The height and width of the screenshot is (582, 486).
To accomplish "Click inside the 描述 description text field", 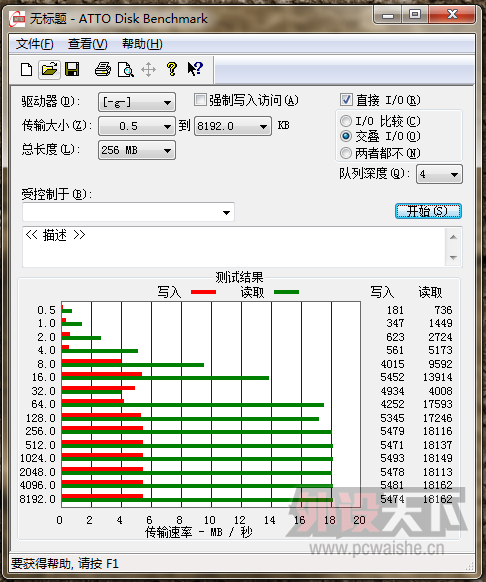I will (x=234, y=247).
